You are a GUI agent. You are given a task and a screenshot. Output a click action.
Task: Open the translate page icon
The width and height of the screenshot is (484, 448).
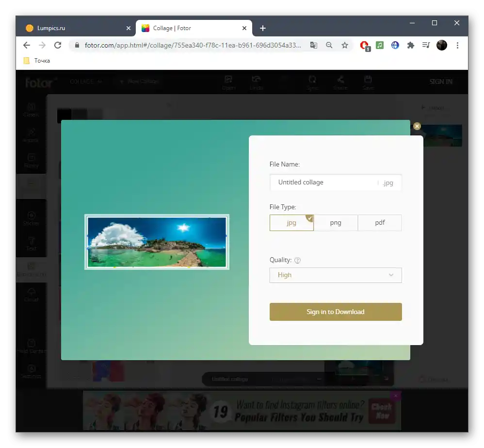click(314, 46)
